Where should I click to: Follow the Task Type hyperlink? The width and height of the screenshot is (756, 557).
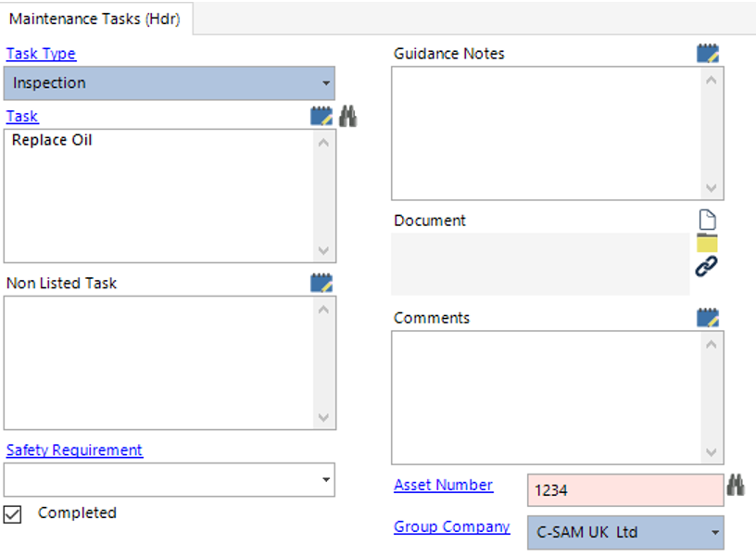41,53
